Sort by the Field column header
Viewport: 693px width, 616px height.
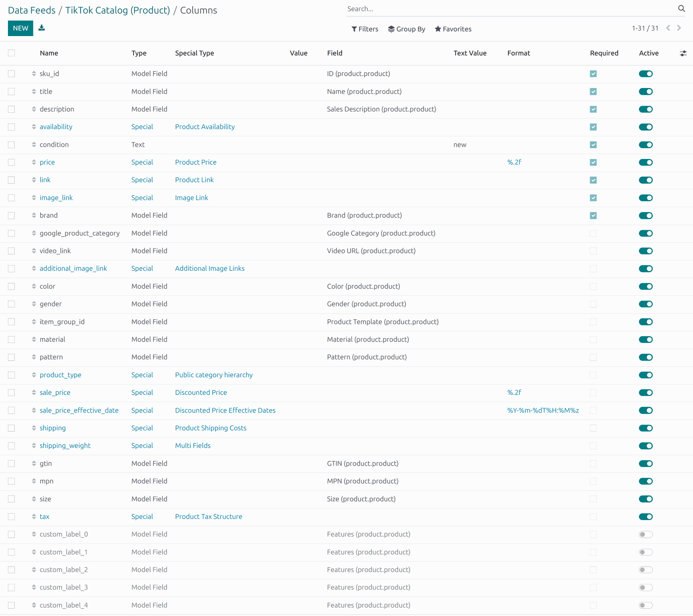click(x=335, y=53)
